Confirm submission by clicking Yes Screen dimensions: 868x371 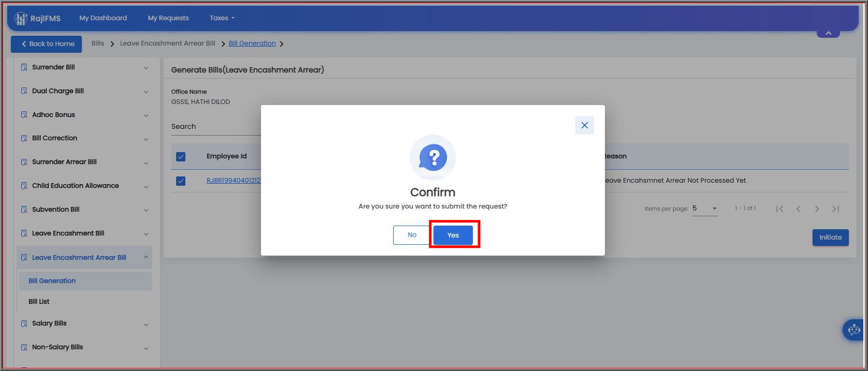[453, 235]
